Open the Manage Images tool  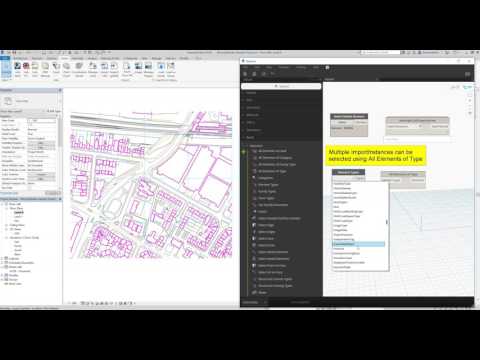148,69
